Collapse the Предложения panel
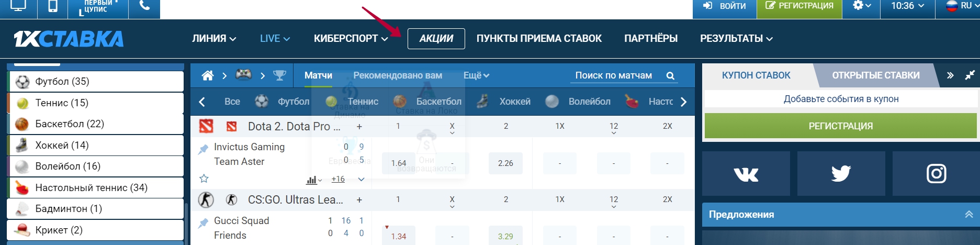980x245 pixels. (x=969, y=214)
